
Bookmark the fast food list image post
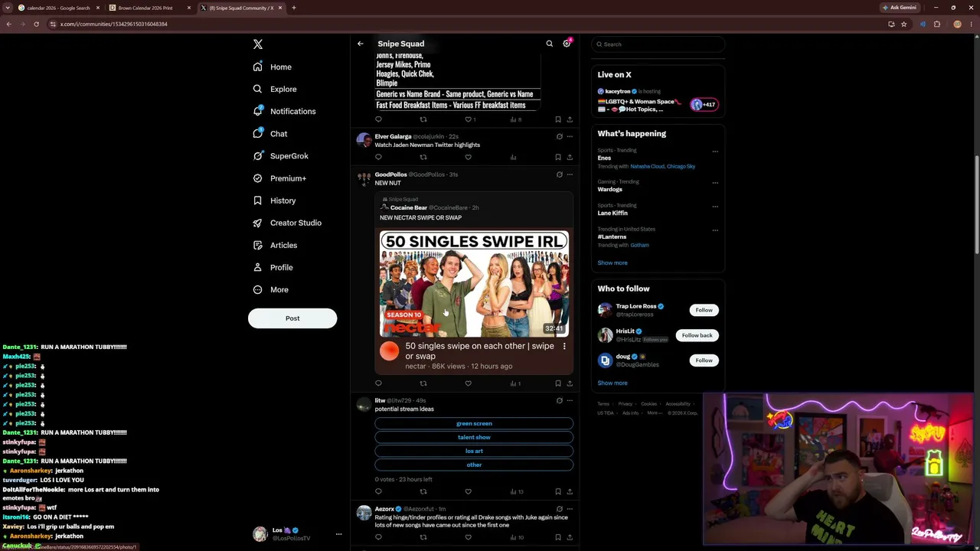pos(558,119)
